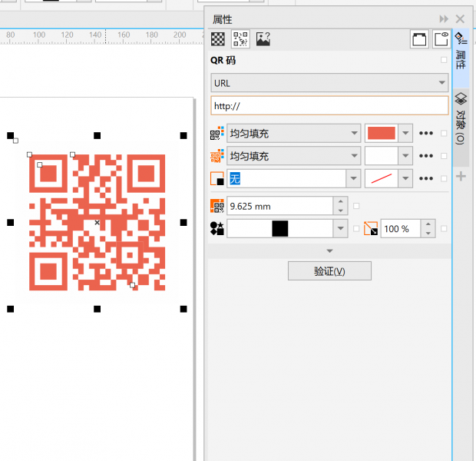Toggle the checkbox next to the 9.625 mm field
Screen dimensions: 476x461
point(356,206)
